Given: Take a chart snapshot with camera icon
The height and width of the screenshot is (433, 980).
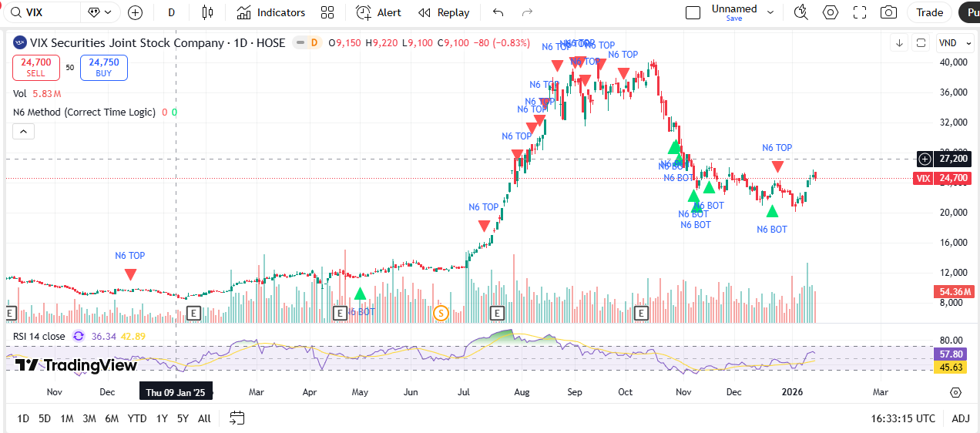Looking at the screenshot, I should [888, 12].
